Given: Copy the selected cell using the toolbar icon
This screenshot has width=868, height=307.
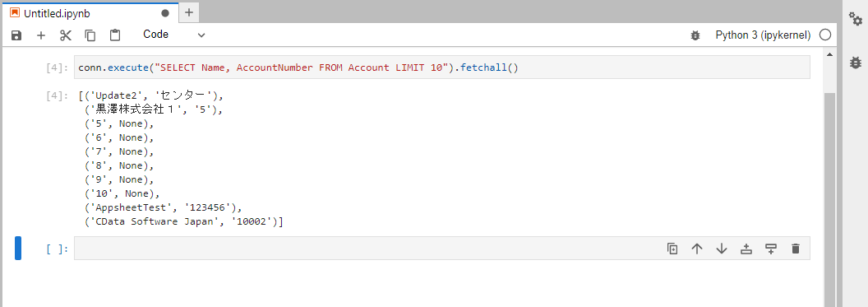Looking at the screenshot, I should pyautogui.click(x=90, y=35).
